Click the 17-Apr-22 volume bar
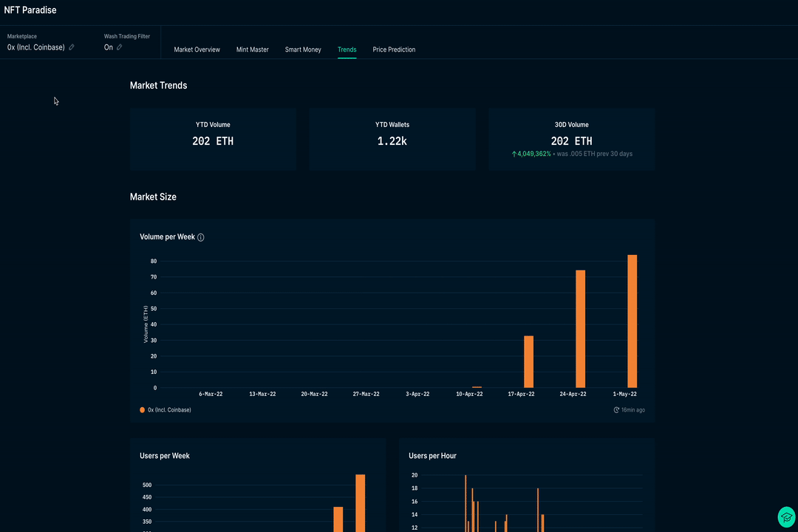The height and width of the screenshot is (532, 798). click(529, 362)
